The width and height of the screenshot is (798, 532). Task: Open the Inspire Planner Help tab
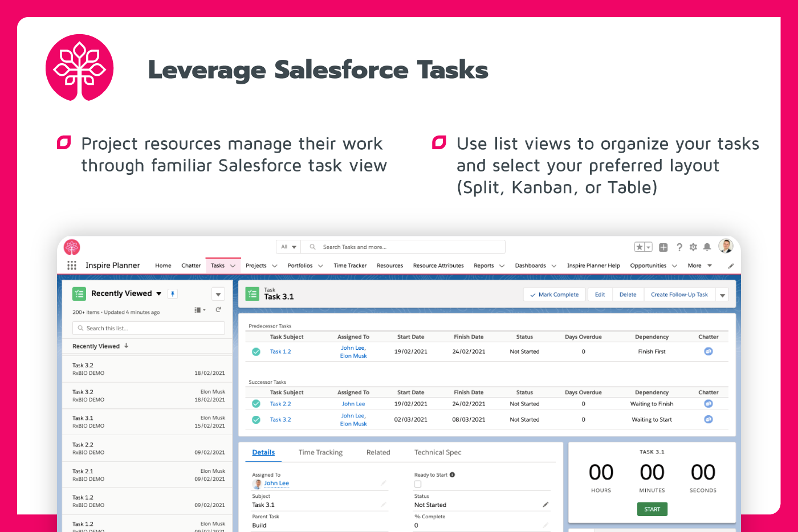point(593,265)
